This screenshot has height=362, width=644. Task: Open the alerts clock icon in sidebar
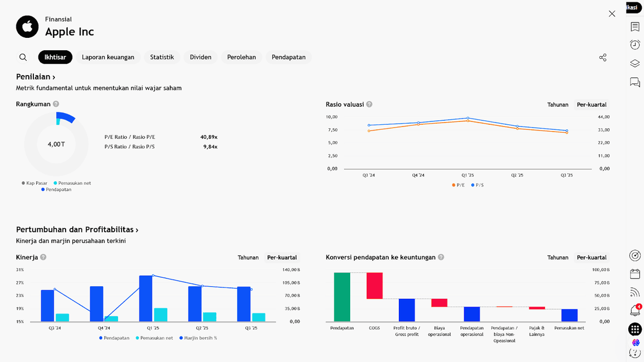point(635,45)
